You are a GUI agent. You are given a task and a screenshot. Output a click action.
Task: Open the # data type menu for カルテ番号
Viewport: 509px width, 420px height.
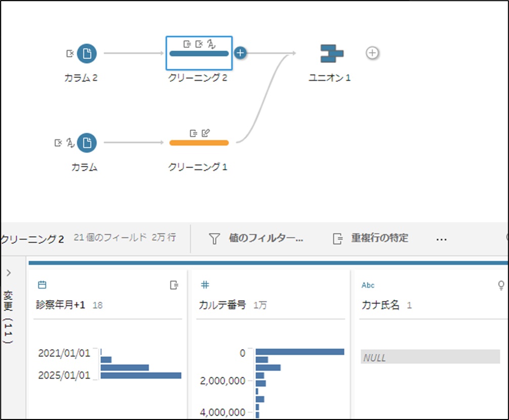tap(205, 286)
